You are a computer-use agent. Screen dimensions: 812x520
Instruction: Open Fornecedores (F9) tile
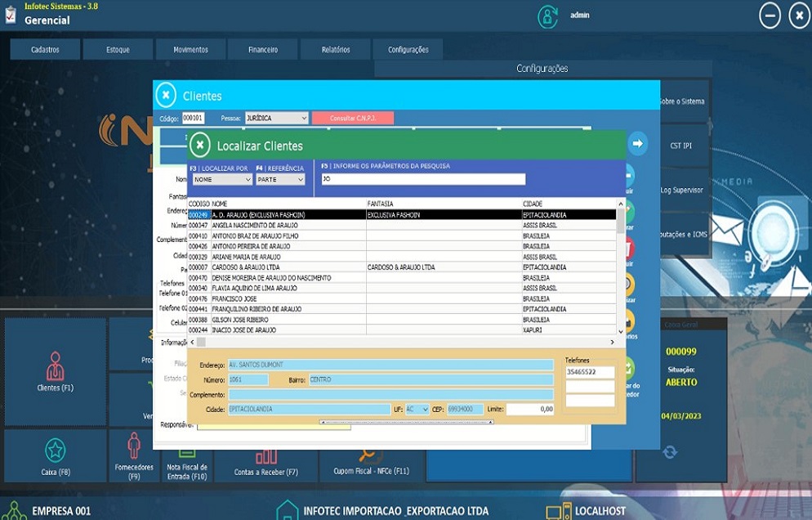point(134,455)
